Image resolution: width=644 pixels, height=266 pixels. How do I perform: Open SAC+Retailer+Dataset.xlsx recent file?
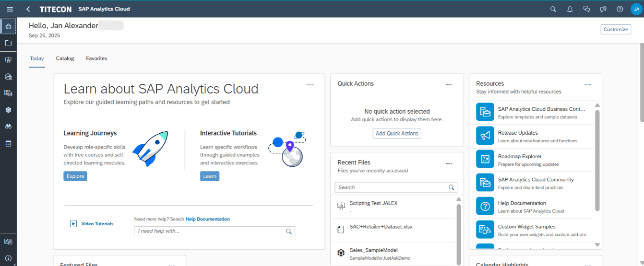pyautogui.click(x=393, y=230)
